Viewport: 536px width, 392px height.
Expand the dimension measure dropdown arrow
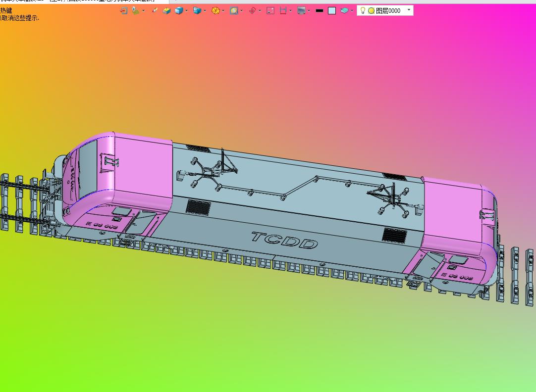[x=291, y=11]
